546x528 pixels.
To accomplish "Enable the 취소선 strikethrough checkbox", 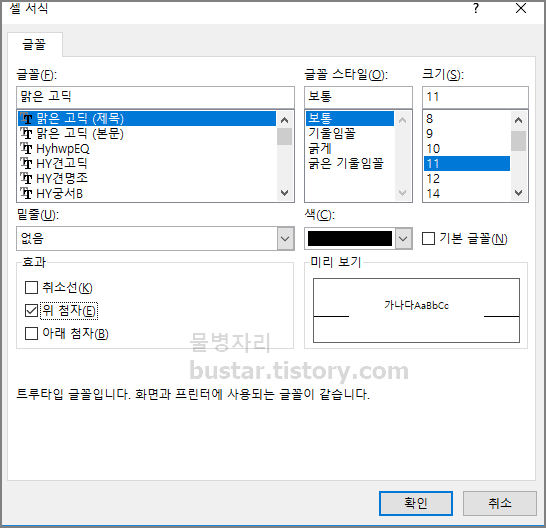I will pos(31,288).
